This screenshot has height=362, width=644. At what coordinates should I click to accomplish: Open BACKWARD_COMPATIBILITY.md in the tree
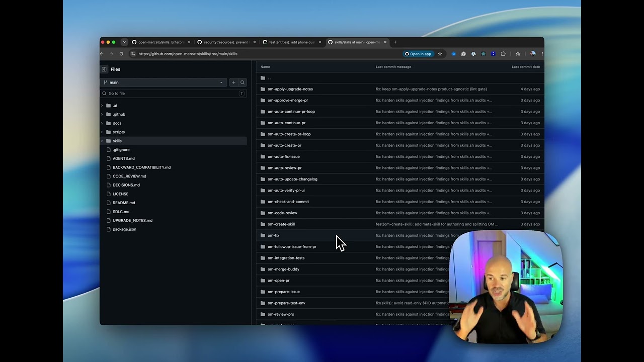click(x=141, y=167)
